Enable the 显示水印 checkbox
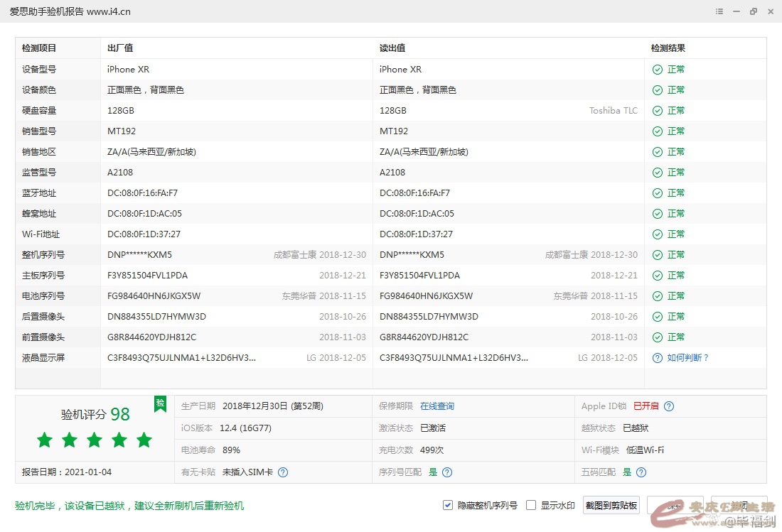Viewport: 782px width, 532px height. (531, 505)
